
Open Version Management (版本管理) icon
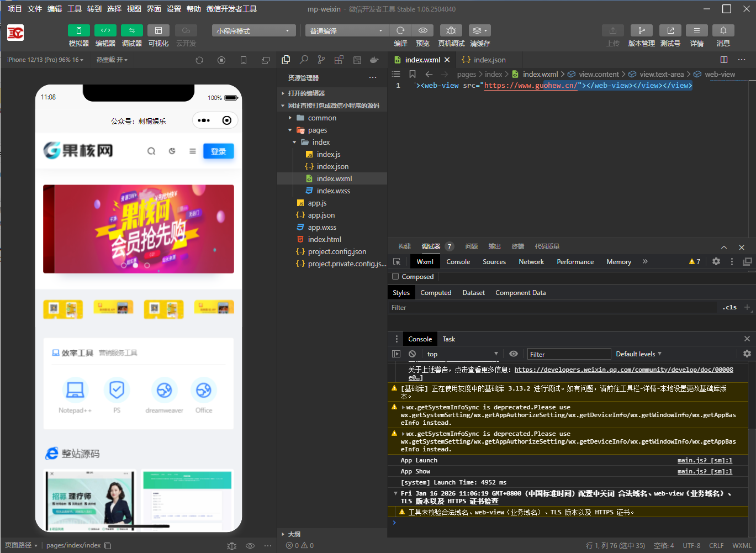click(641, 31)
